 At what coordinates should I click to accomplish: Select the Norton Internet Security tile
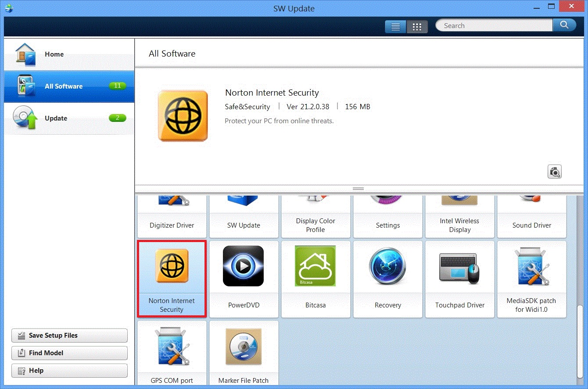172,279
